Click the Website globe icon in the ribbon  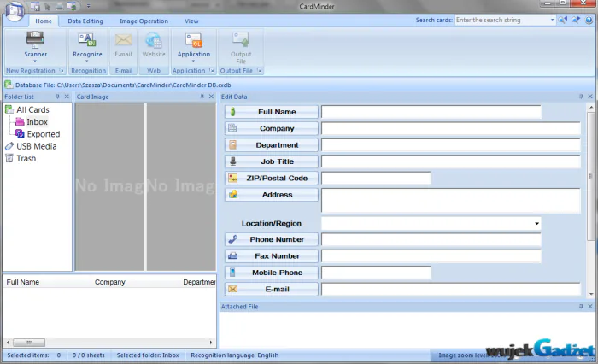tap(154, 40)
